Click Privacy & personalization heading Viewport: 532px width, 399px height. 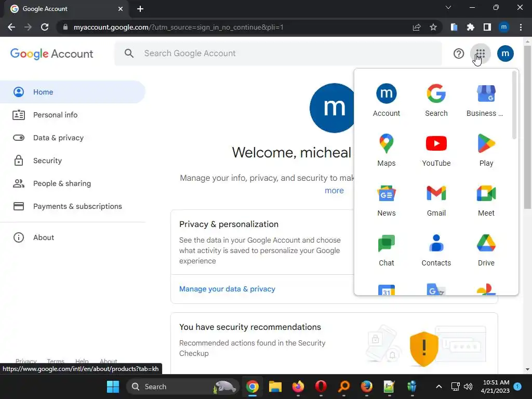[x=229, y=224]
